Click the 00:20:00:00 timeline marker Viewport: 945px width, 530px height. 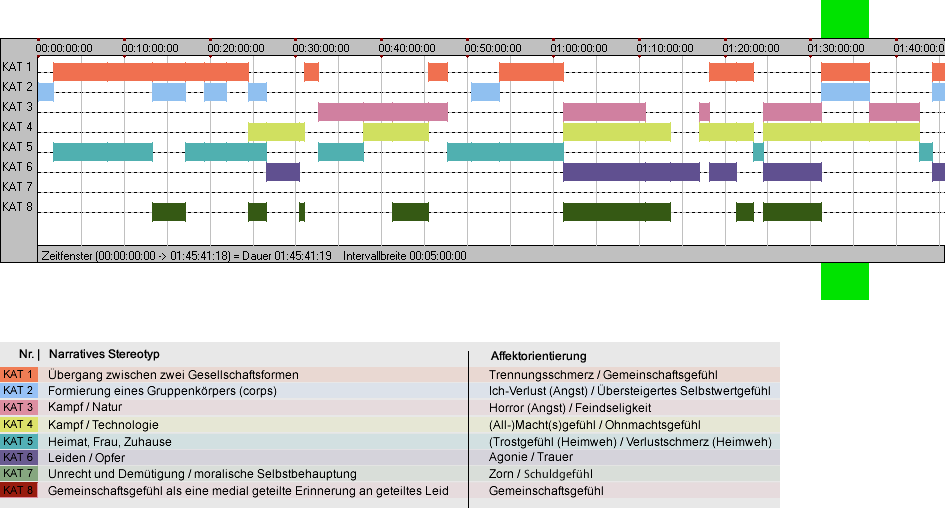tap(236, 48)
